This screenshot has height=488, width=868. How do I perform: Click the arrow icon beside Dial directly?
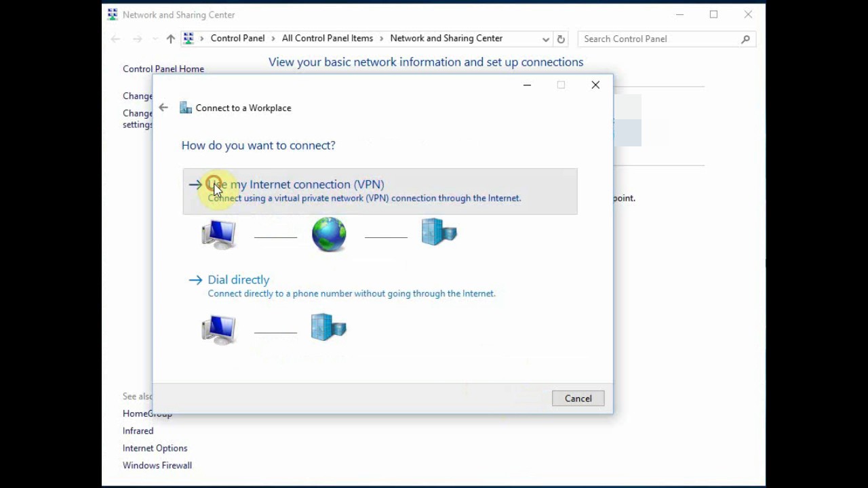coord(195,280)
